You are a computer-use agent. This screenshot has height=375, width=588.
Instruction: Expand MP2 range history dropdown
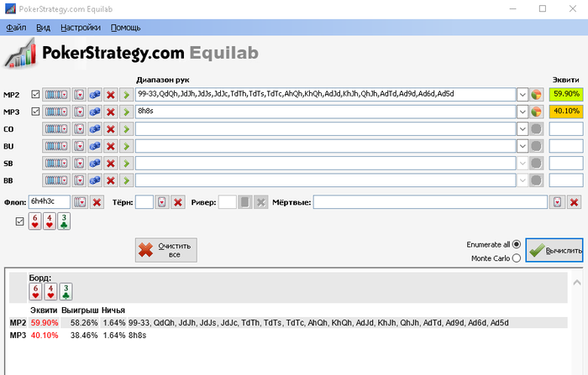tap(522, 95)
